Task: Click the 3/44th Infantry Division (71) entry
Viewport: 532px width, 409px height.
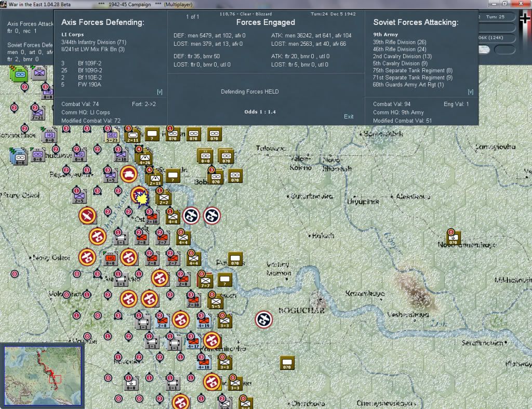Action: pyautogui.click(x=94, y=42)
